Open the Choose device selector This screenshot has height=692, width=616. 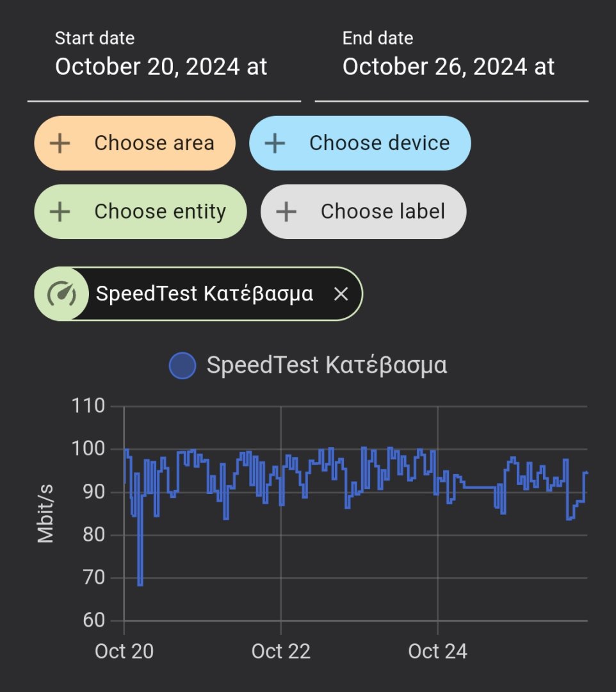[x=379, y=143]
